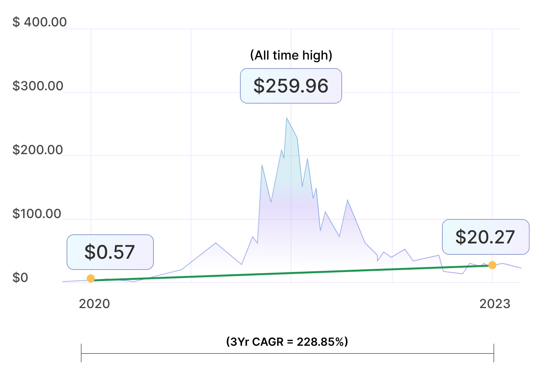Image resolution: width=546 pixels, height=392 pixels.
Task: Click the $0.57 starting price callout
Action: [x=110, y=252]
